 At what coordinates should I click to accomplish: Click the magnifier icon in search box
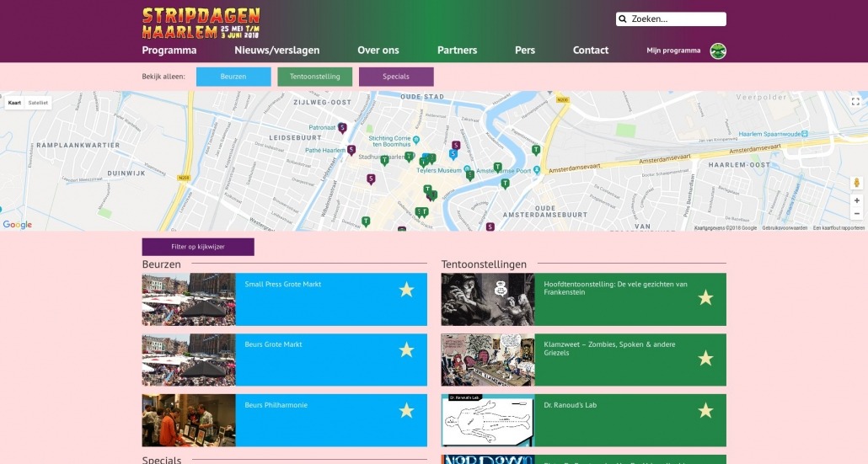[x=623, y=19]
